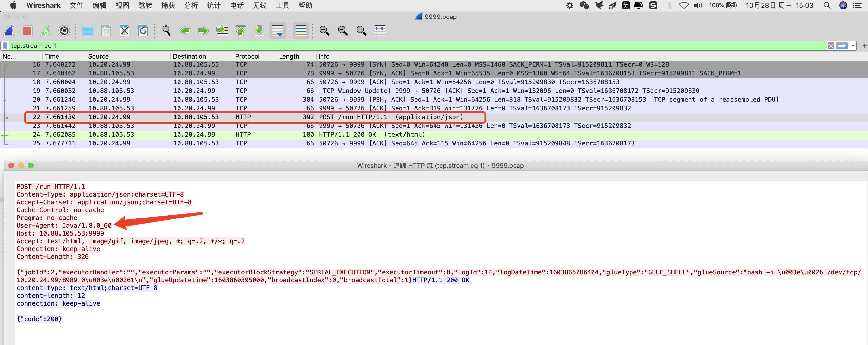Open capture options gear icon
This screenshot has width=868, height=345.
(64, 31)
